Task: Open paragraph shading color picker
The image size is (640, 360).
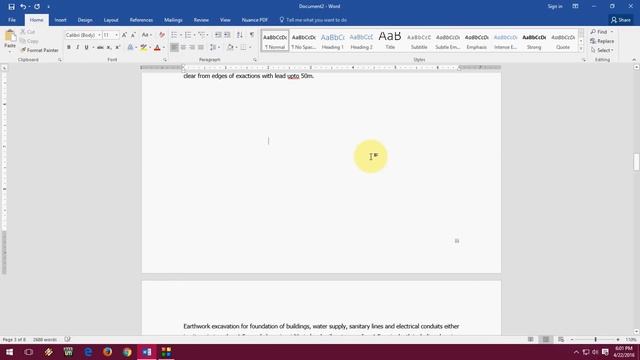Action: click(231, 48)
